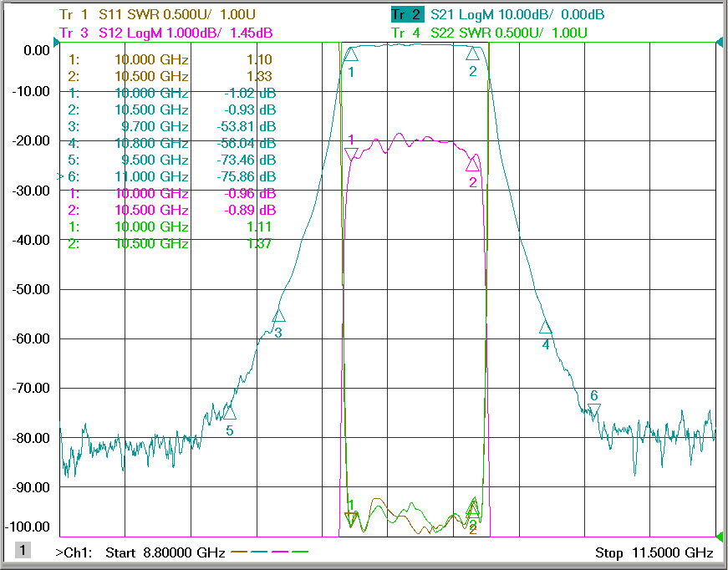Viewport: 728px width, 570px height.
Task: Click marker 3 triangle at 9.700 GHz
Action: coord(278,316)
